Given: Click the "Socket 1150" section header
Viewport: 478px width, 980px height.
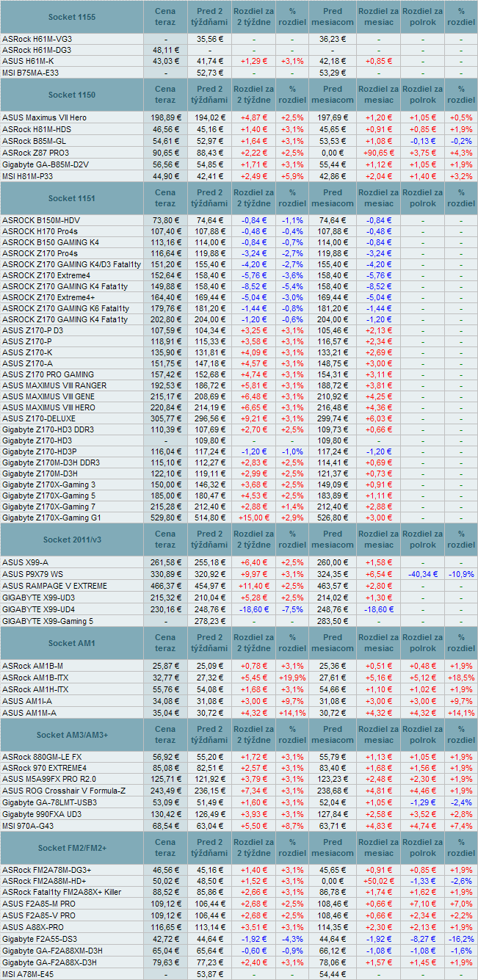Looking at the screenshot, I should tap(71, 95).
